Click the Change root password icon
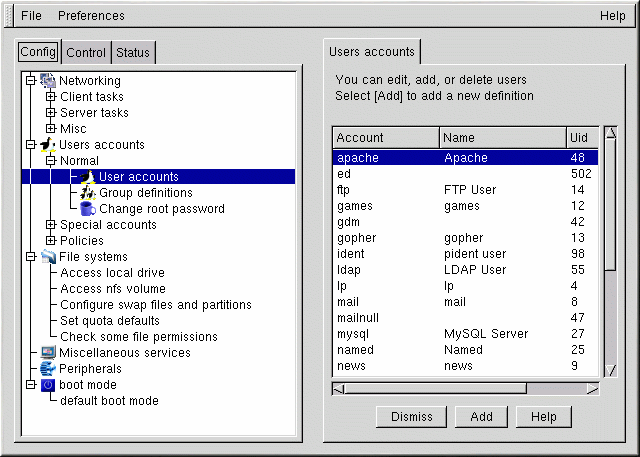 [x=87, y=209]
